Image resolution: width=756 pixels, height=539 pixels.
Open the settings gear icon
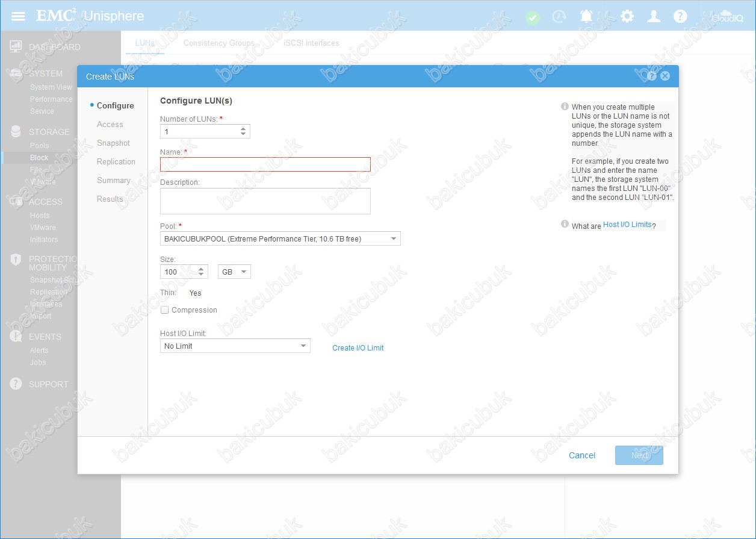pos(627,16)
